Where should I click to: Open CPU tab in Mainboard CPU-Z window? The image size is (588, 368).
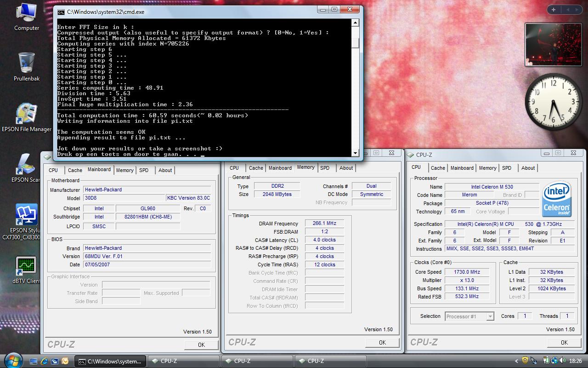click(53, 170)
